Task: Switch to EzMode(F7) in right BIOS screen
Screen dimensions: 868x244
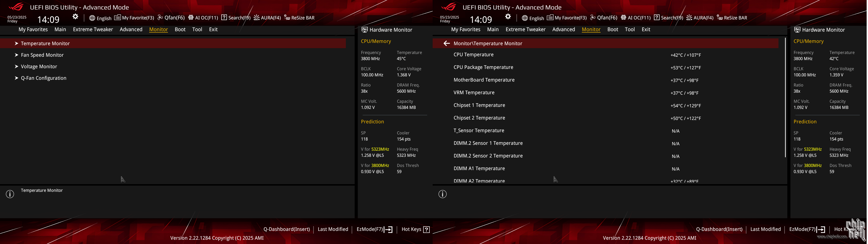Action: click(x=807, y=229)
